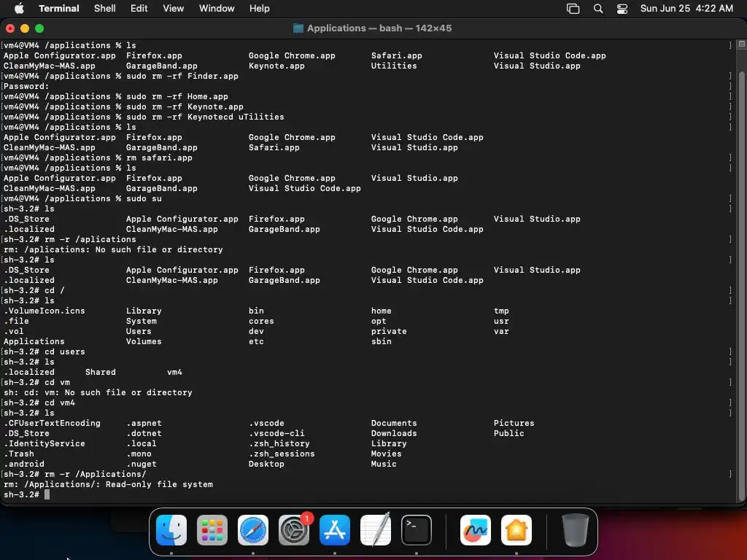Click the yellow minimize window button
This screenshot has height=560, width=747.
[25, 28]
